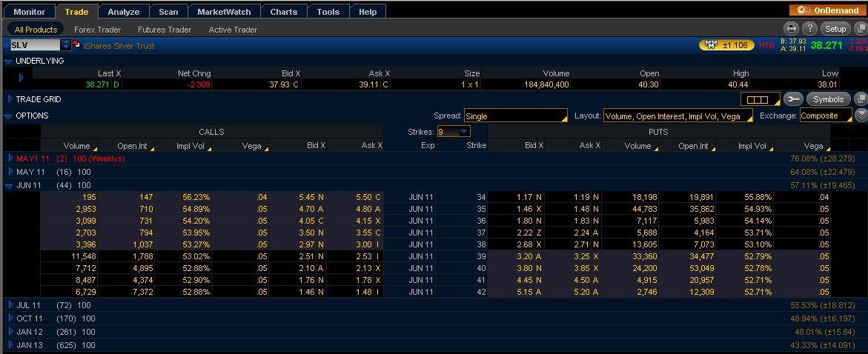Click call bid 5.45 at strike 34
Image resolution: width=868 pixels, height=354 pixels.
308,197
